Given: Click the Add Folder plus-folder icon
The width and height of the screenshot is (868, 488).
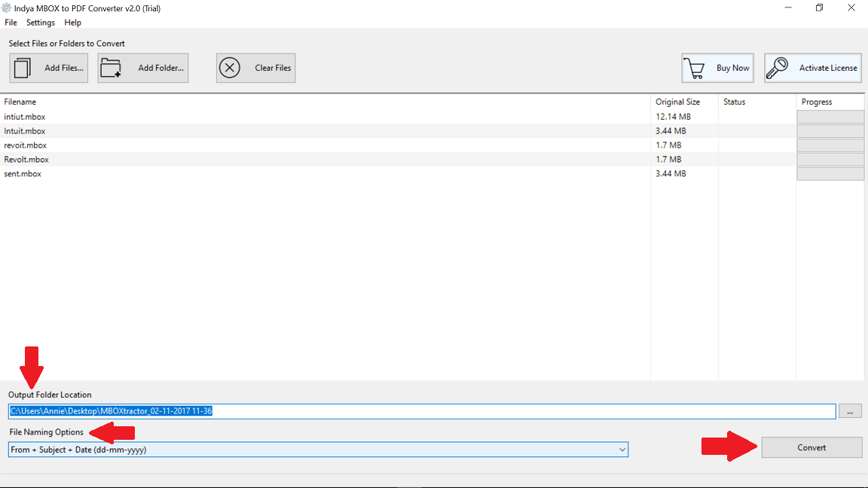Looking at the screenshot, I should [x=111, y=68].
